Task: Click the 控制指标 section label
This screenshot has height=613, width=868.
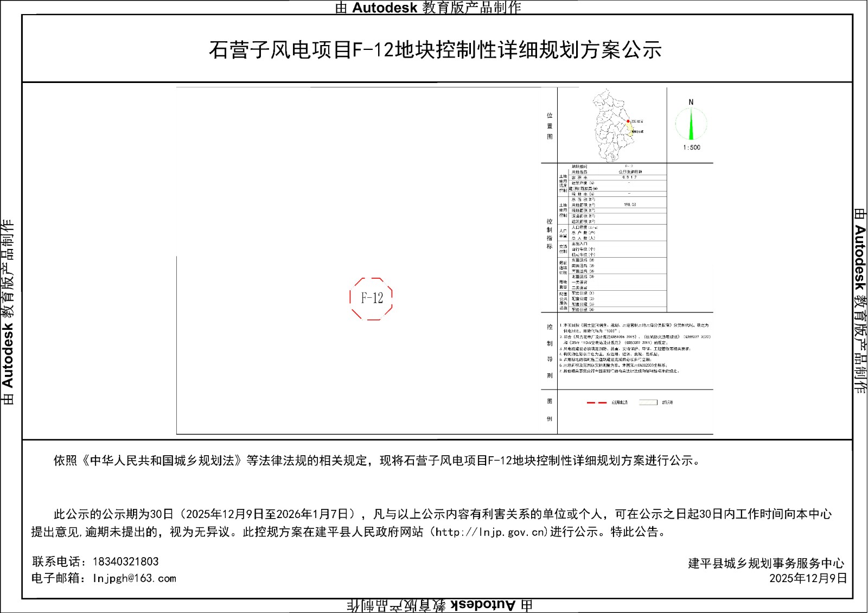Action: 550,234
